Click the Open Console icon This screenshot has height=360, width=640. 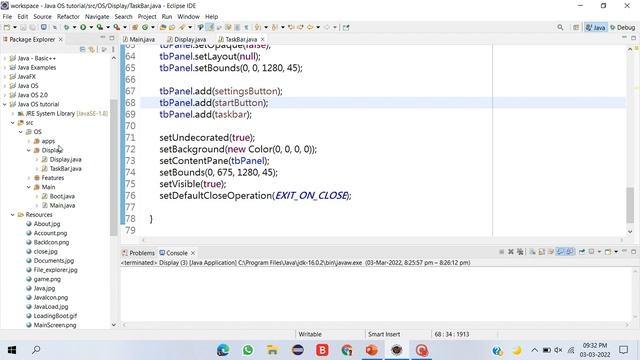tap(608, 252)
